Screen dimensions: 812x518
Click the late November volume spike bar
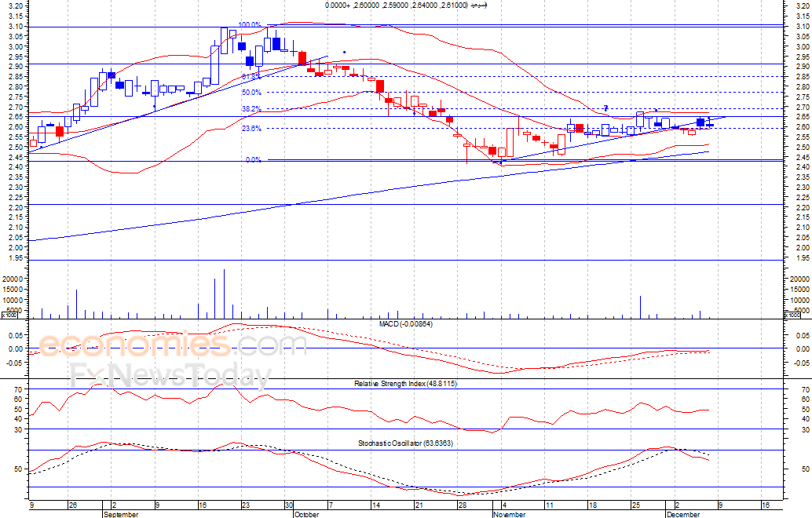coord(641,307)
